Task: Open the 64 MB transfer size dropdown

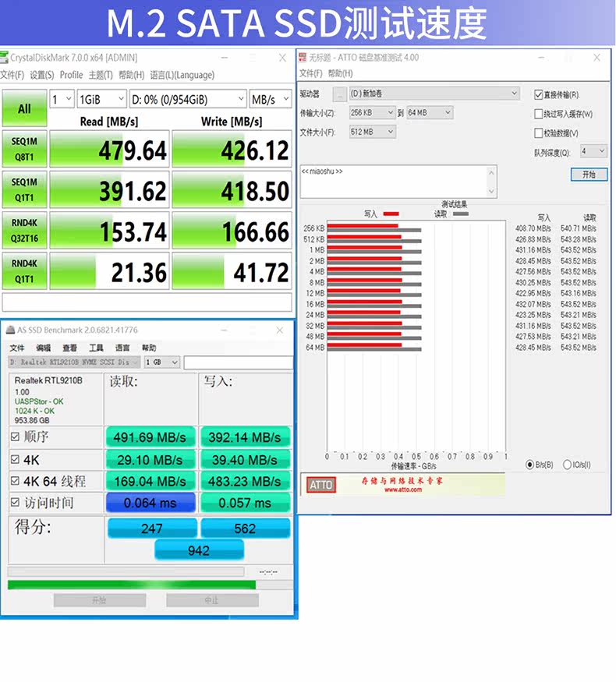Action: click(x=430, y=113)
